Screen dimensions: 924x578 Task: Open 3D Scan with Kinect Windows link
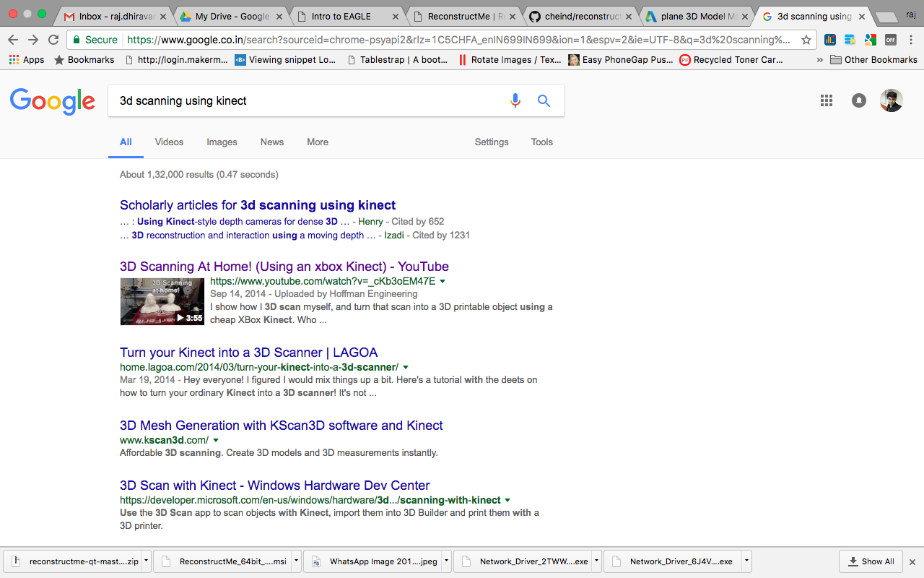point(275,486)
